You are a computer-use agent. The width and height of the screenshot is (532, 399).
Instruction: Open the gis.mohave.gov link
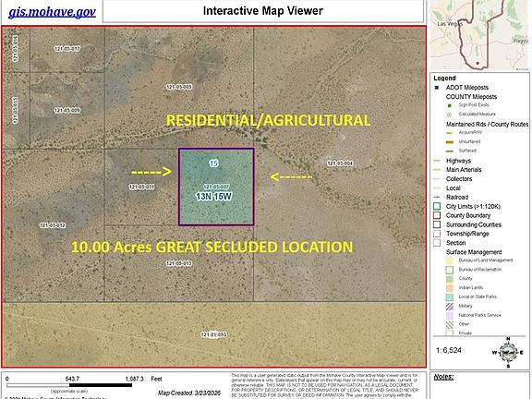(52, 12)
